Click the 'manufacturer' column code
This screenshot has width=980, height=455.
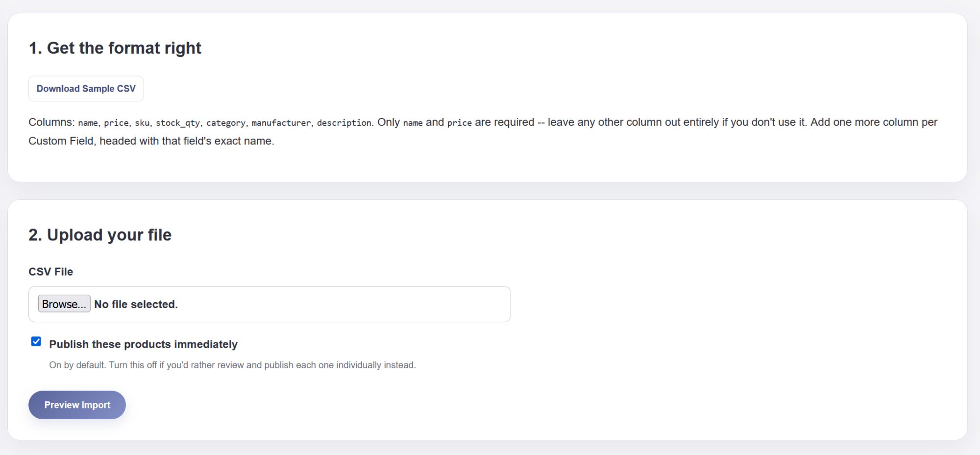pyautogui.click(x=281, y=123)
